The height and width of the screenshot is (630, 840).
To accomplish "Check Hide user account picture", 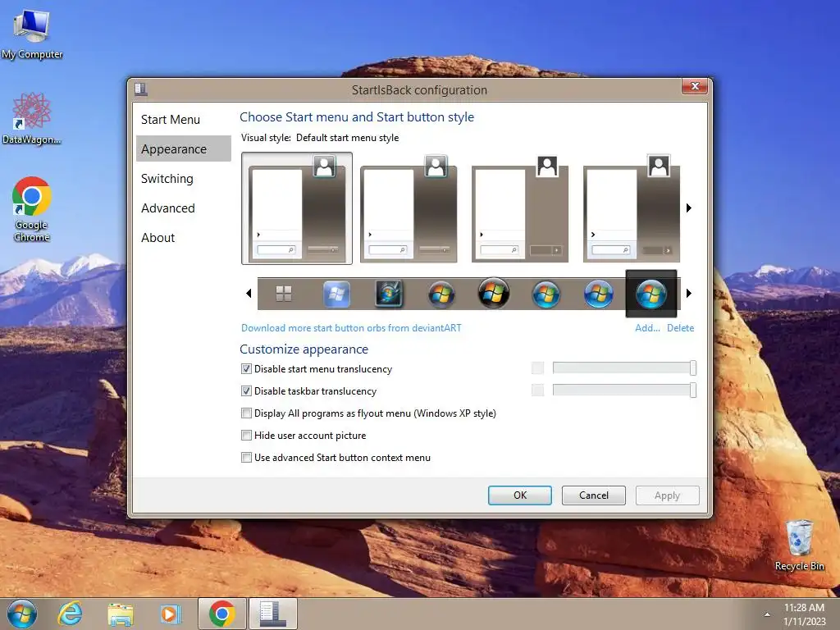I will (x=246, y=435).
